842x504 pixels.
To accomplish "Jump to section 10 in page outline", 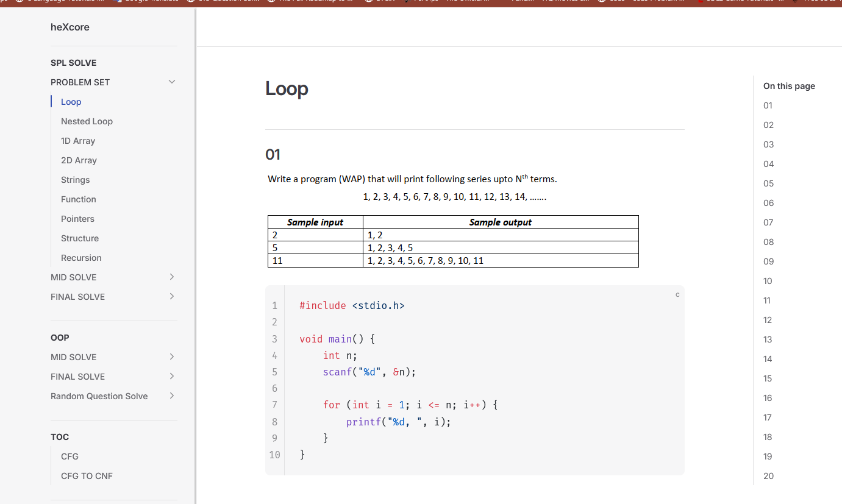I will click(x=768, y=281).
